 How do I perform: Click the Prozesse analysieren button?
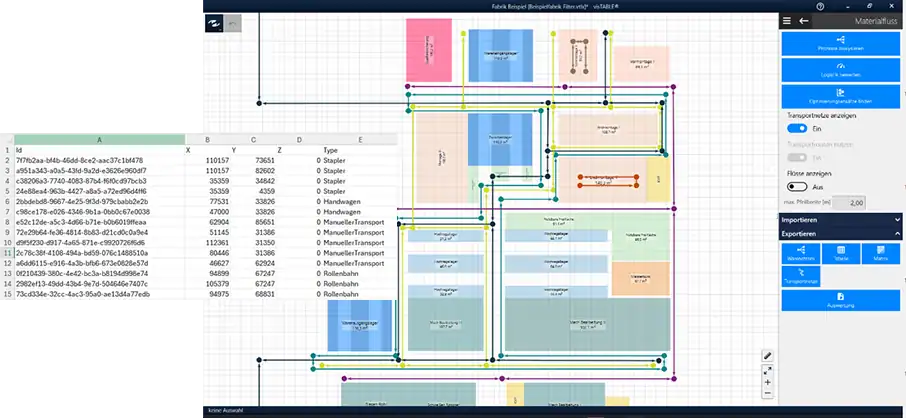coord(841,44)
